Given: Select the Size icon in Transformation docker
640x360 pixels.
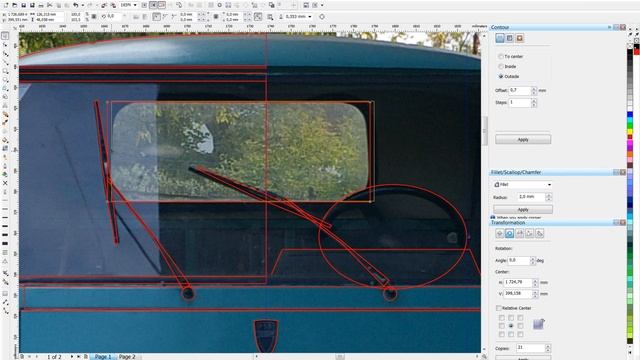Looking at the screenshot, I should 529,233.
